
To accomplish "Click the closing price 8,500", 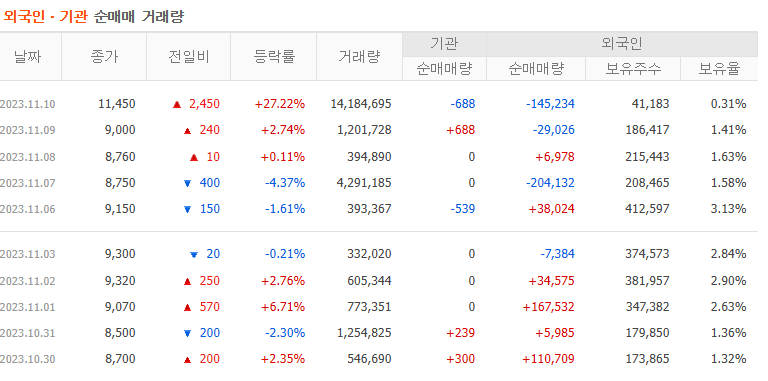I will [120, 333].
